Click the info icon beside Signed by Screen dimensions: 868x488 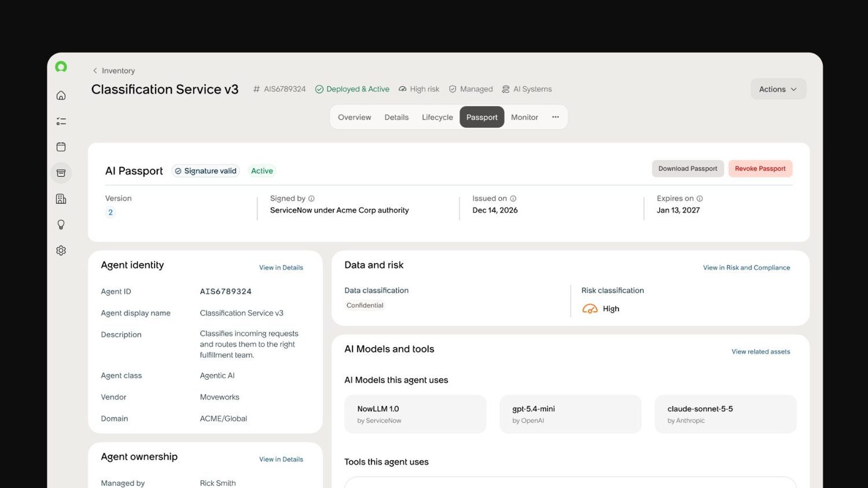point(311,198)
